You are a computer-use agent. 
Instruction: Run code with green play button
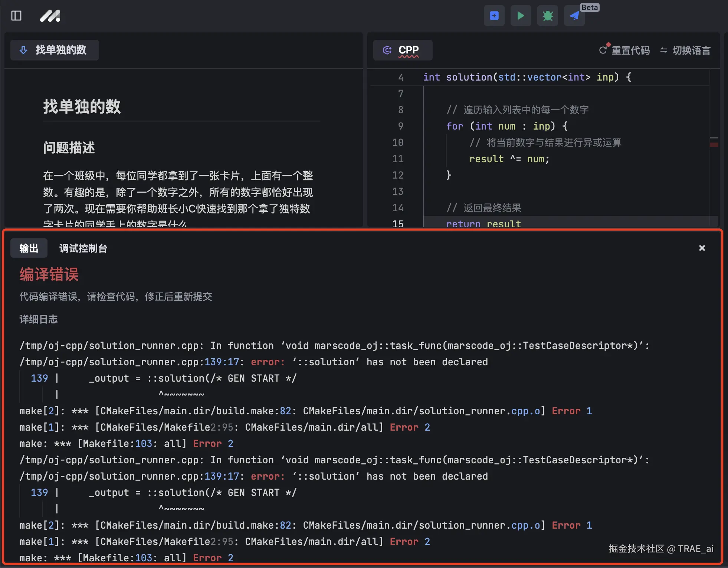point(521,16)
